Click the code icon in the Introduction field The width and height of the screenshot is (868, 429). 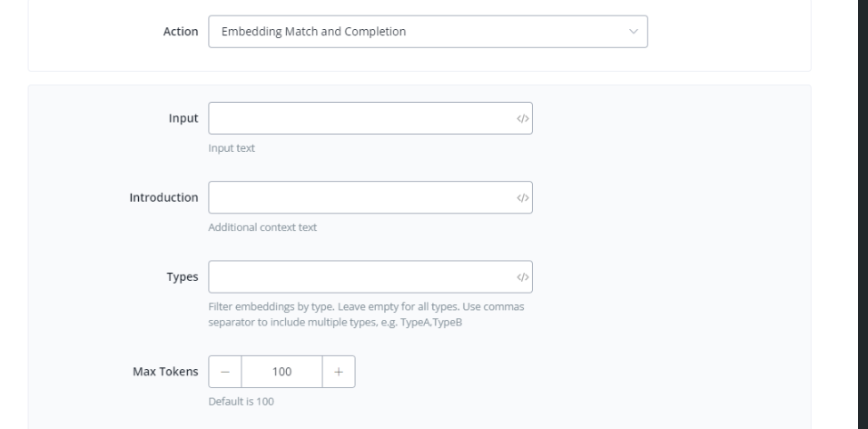point(522,198)
